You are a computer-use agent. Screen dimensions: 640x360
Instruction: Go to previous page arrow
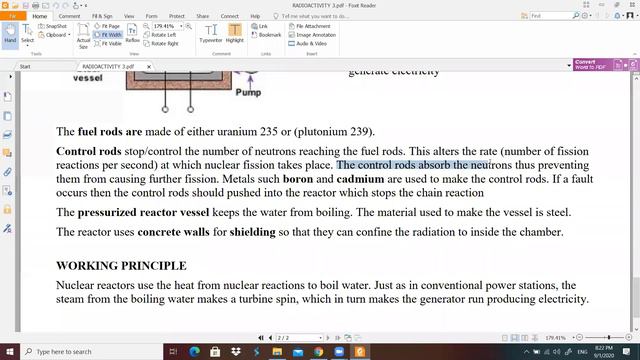pyautogui.click(x=270, y=338)
